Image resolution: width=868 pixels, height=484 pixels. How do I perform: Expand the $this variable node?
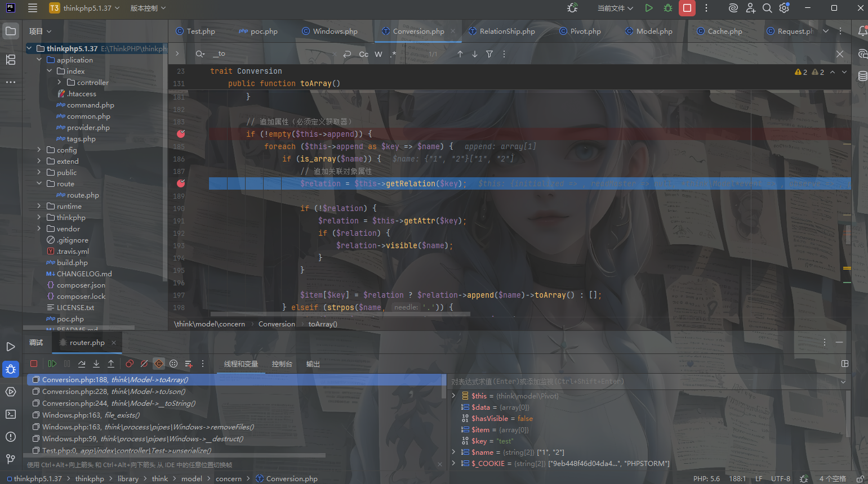point(454,396)
